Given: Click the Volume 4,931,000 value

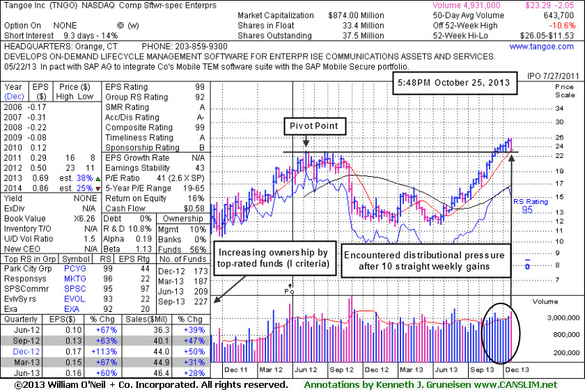Looking at the screenshot, I should point(467,5).
